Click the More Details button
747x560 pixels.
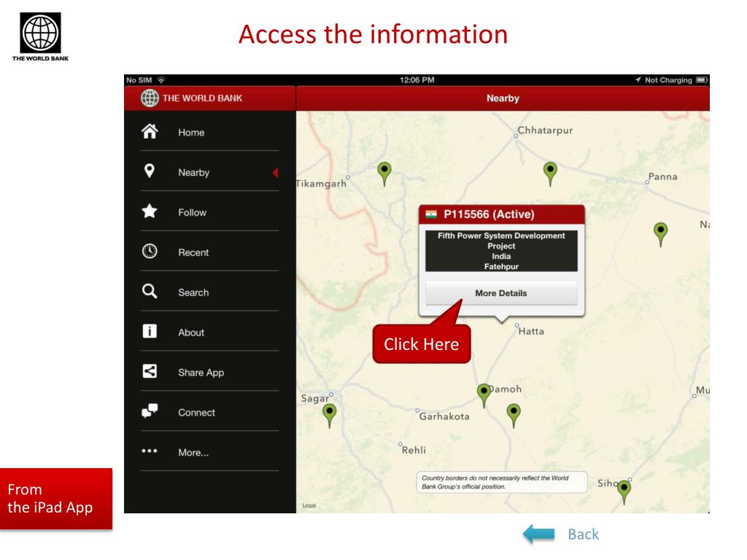point(501,293)
